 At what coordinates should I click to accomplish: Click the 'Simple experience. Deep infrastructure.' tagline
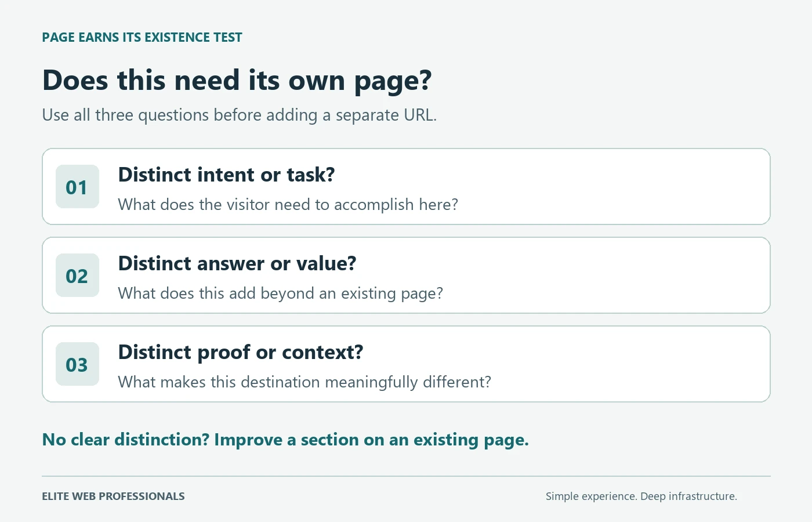(641, 496)
